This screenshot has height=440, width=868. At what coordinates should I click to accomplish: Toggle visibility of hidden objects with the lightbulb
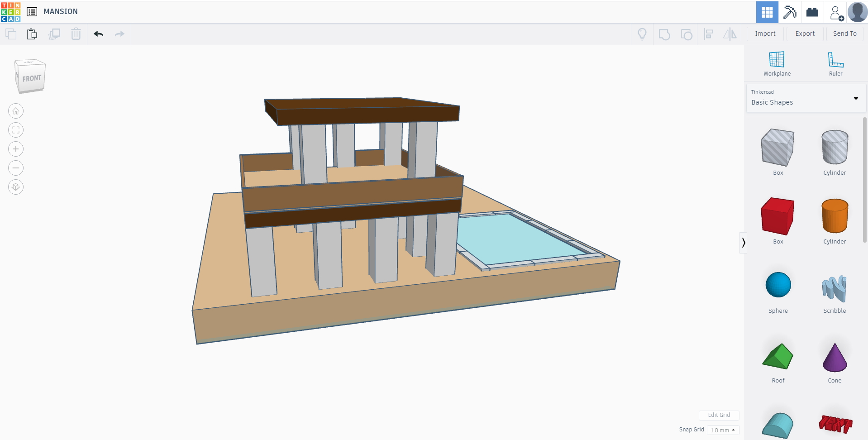[642, 34]
